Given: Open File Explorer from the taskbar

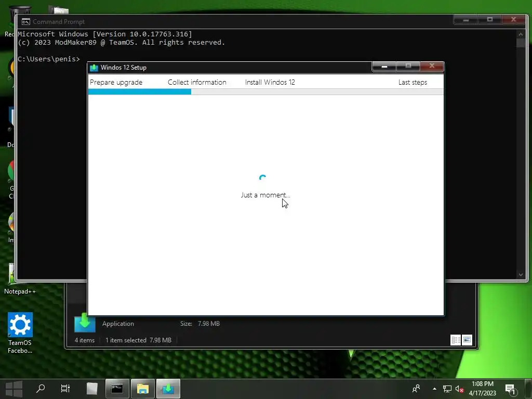Looking at the screenshot, I should tap(143, 389).
